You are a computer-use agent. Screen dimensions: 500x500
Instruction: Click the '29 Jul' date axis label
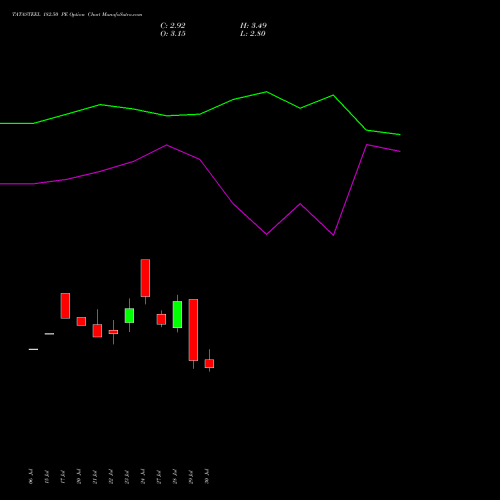tap(191, 476)
